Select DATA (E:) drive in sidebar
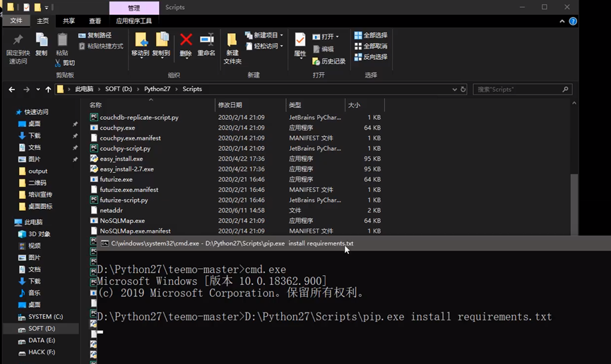The width and height of the screenshot is (611, 364). 41,340
